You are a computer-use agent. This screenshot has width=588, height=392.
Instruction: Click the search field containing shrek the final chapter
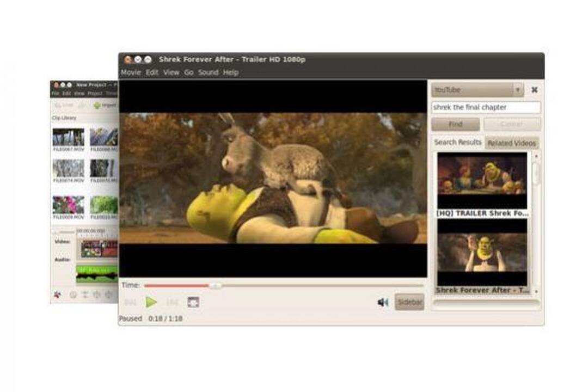tap(486, 107)
